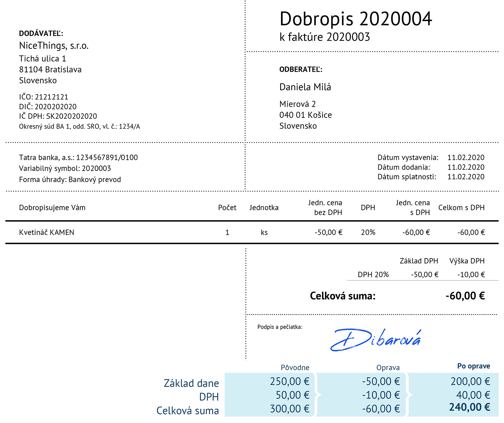The image size is (504, 423).
Task: Click the Tatra banka account number line
Action: click(x=78, y=157)
